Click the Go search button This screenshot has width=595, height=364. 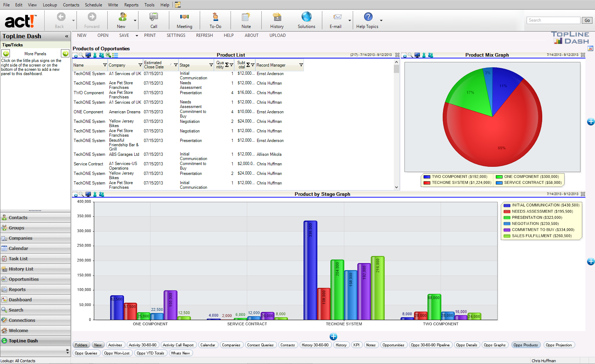(x=587, y=21)
